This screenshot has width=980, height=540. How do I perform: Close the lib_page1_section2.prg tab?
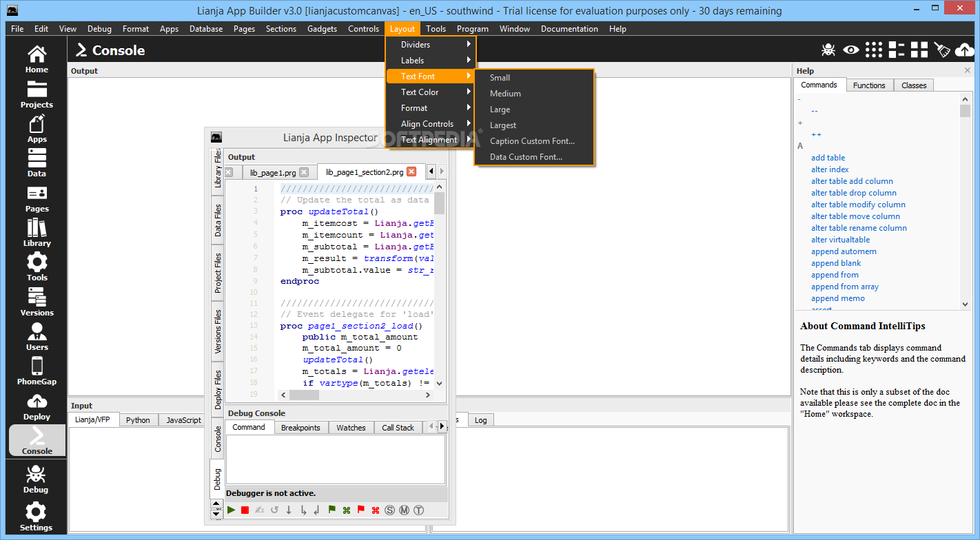(411, 172)
